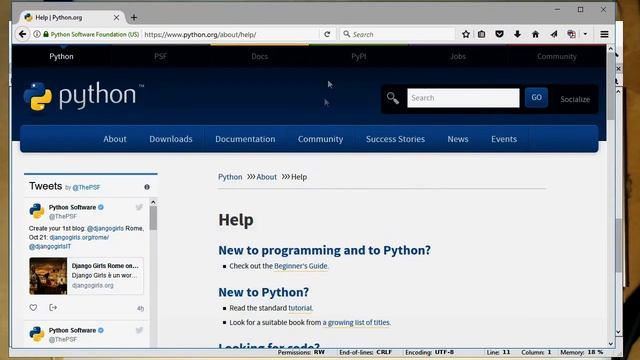640x360 pixels.
Task: Open the @djangogirls mention link
Action: 105,228
